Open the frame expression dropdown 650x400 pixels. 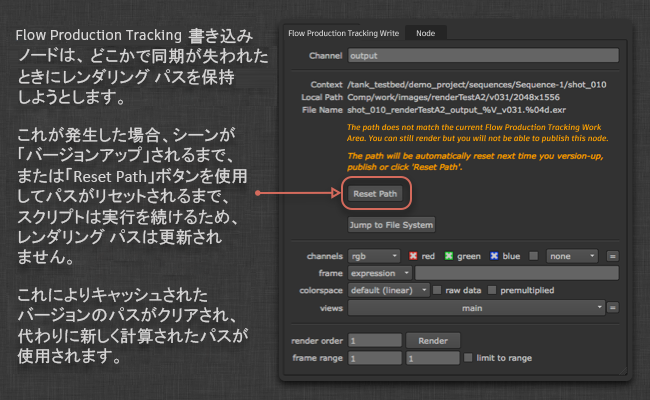point(380,273)
